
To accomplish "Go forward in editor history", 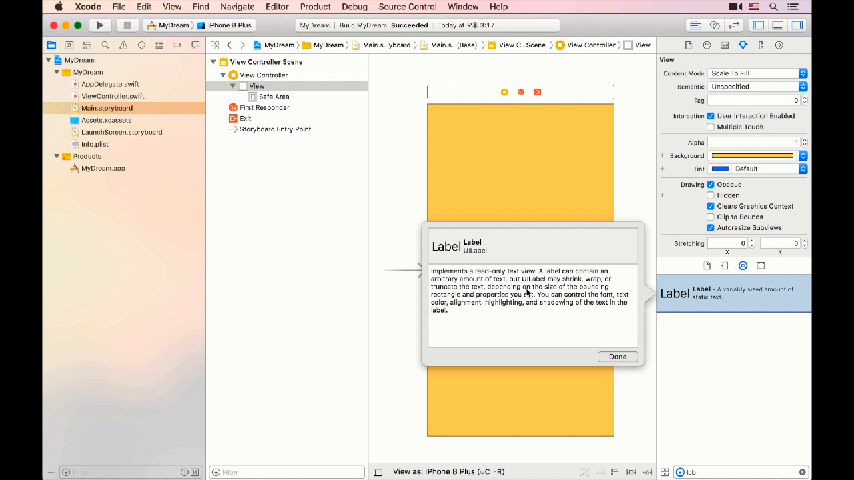I will [242, 45].
